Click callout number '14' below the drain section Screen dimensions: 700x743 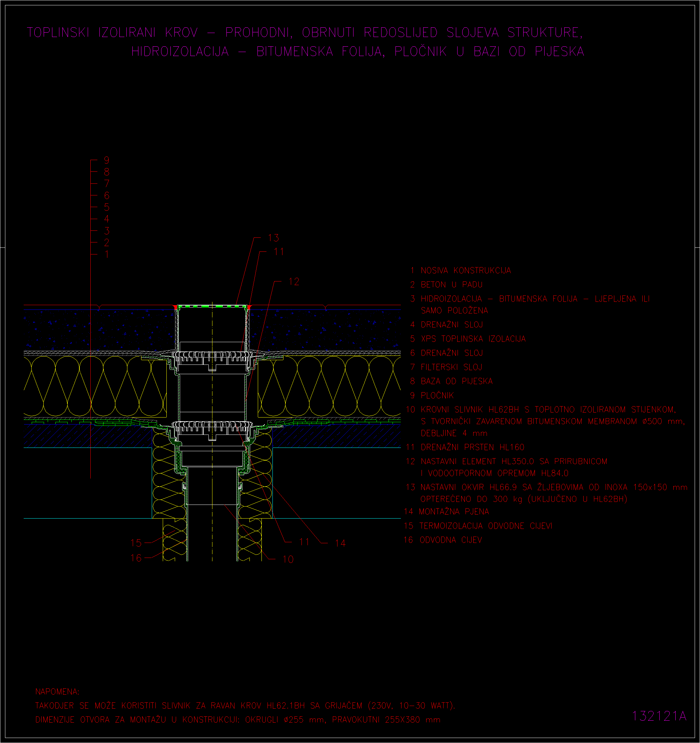coord(340,544)
